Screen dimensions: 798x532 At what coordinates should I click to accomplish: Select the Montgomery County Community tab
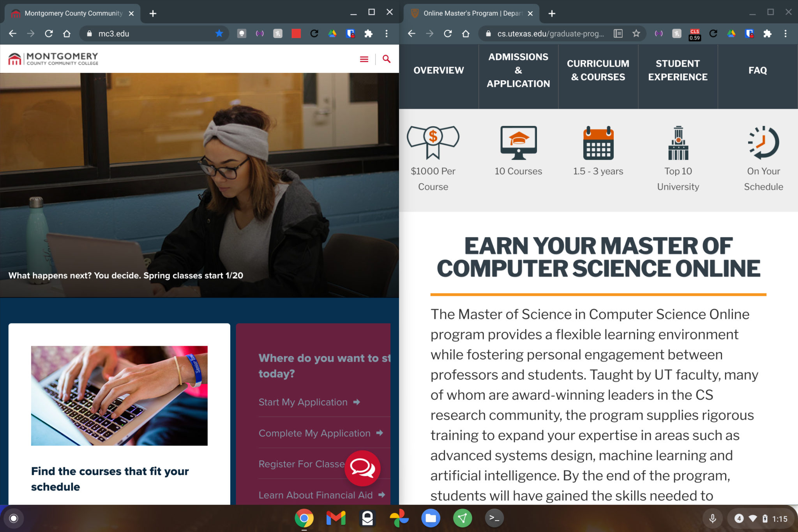72,14
